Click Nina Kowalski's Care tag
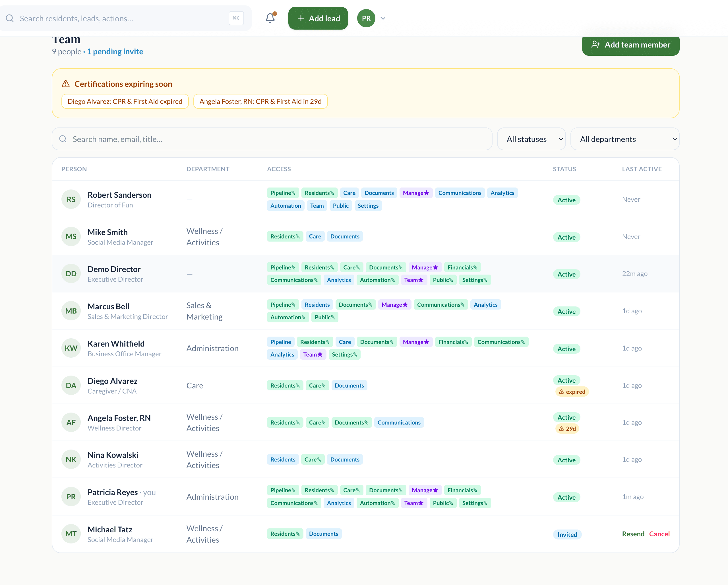The height and width of the screenshot is (585, 728). pos(312,460)
